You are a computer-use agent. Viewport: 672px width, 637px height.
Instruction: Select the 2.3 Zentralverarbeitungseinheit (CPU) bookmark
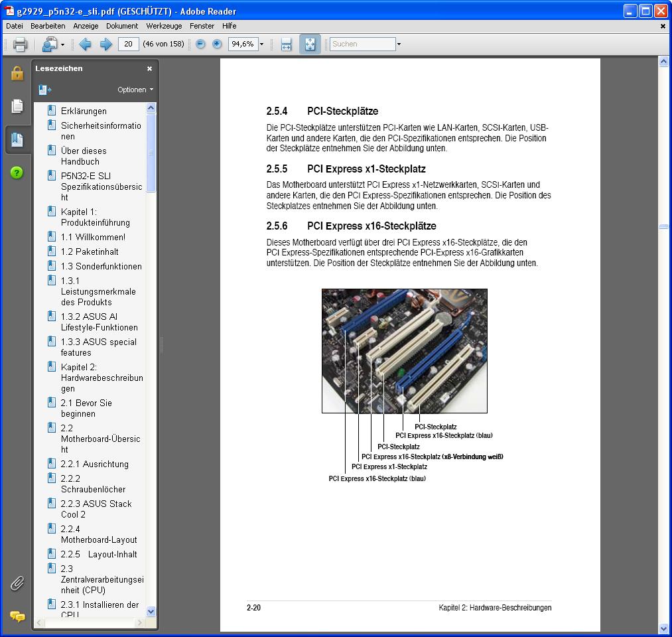102,579
